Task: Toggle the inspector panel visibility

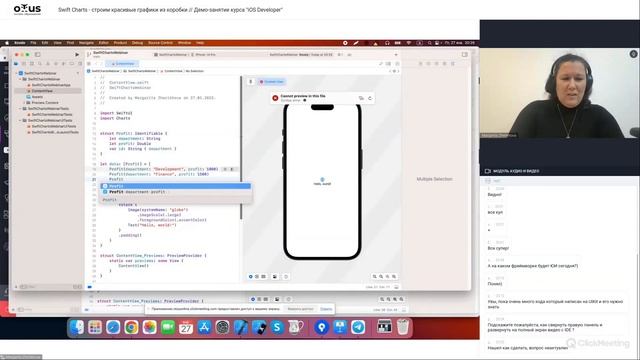Action: click(465, 54)
